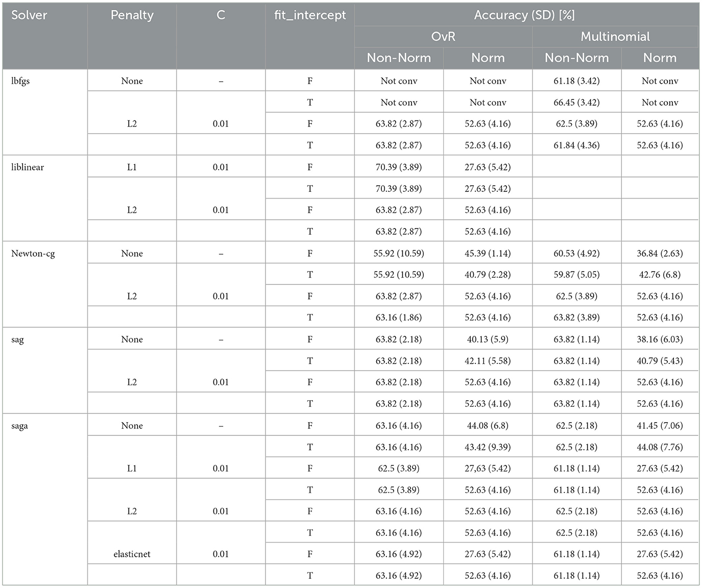Screen dimensions: 702x588
Task: Select the lbfgs solver row label
Action: [20, 81]
